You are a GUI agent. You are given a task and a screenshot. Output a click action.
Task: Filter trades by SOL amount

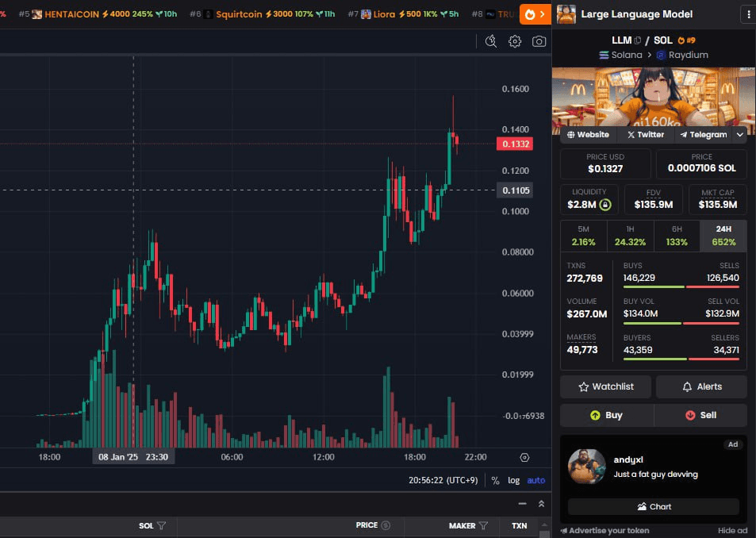click(162, 526)
